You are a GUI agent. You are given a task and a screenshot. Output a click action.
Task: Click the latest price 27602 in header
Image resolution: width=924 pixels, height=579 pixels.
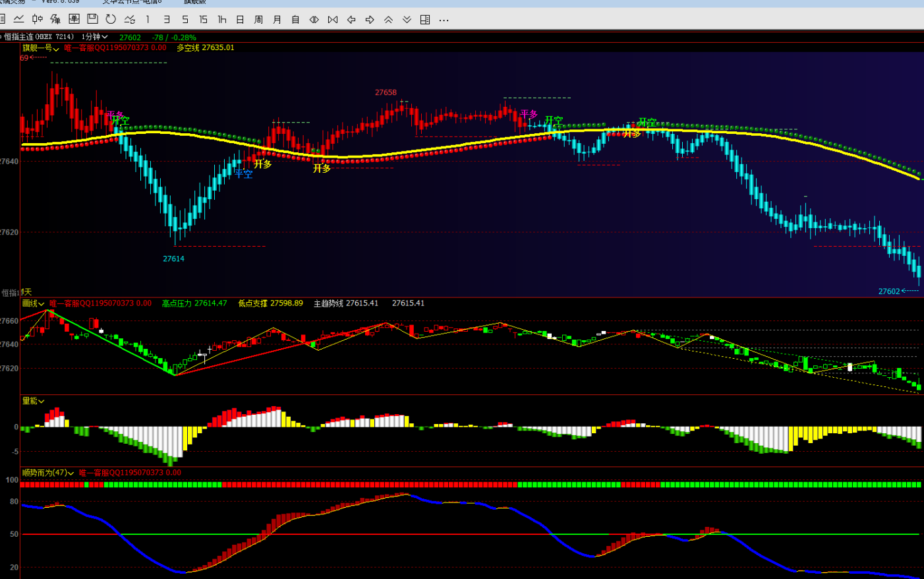130,38
